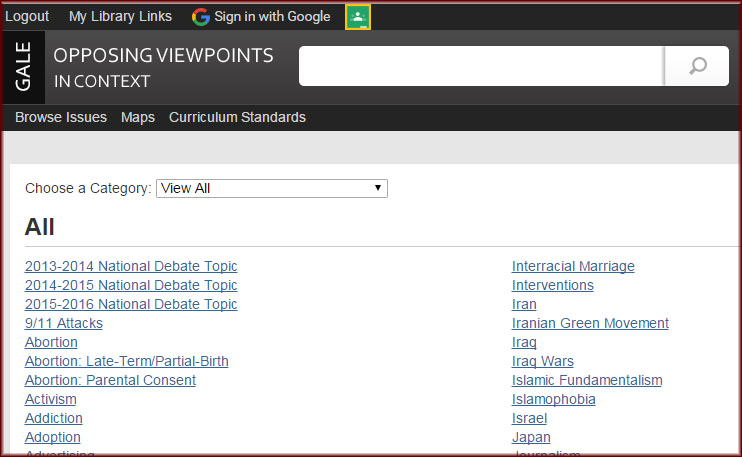
Task: Open the Islamophobia topic link
Action: (553, 399)
